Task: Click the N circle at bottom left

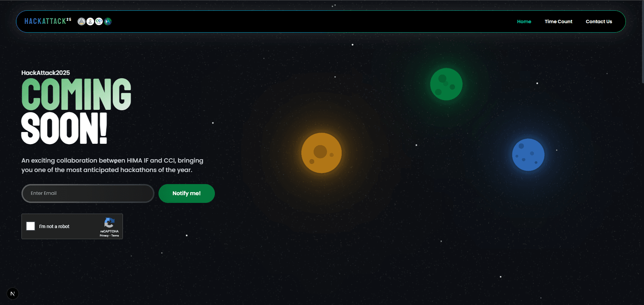Action: [13, 293]
